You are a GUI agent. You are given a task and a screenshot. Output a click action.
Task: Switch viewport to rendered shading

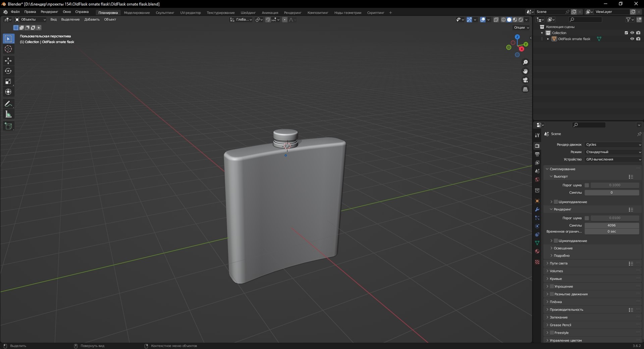coord(521,20)
